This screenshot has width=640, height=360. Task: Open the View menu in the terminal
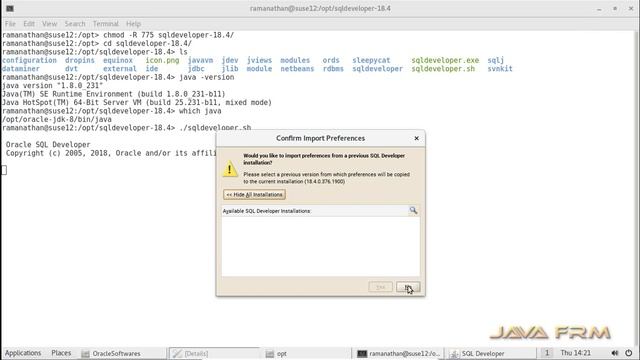pyautogui.click(x=49, y=24)
